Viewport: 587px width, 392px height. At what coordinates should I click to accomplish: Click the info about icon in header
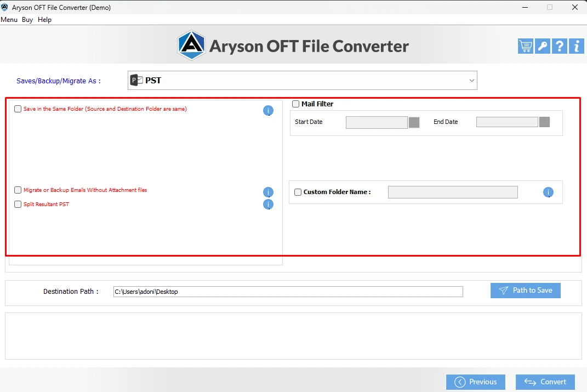(x=577, y=47)
